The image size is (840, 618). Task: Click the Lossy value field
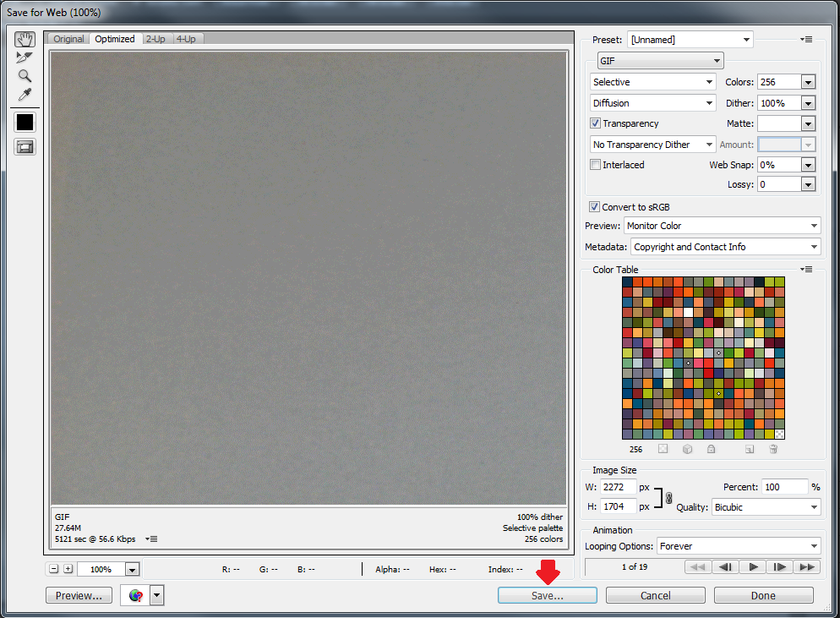click(x=779, y=184)
